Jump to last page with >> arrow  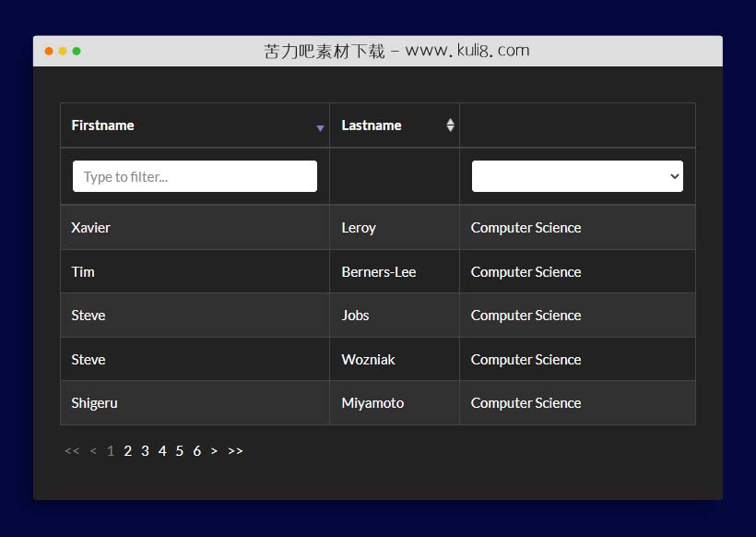(235, 451)
